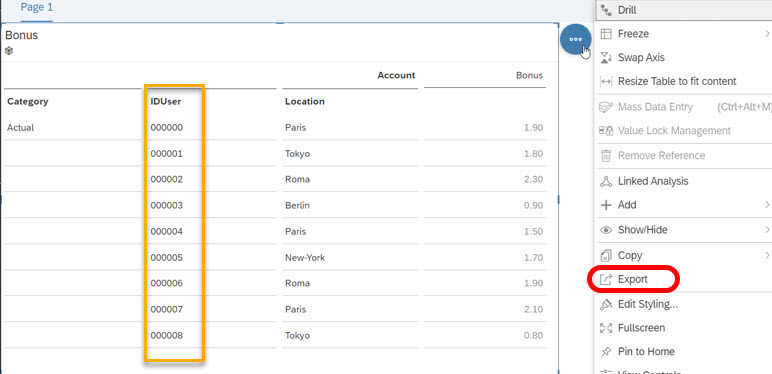Click the Mass Data Entry icon
The height and width of the screenshot is (374, 772).
606,107
